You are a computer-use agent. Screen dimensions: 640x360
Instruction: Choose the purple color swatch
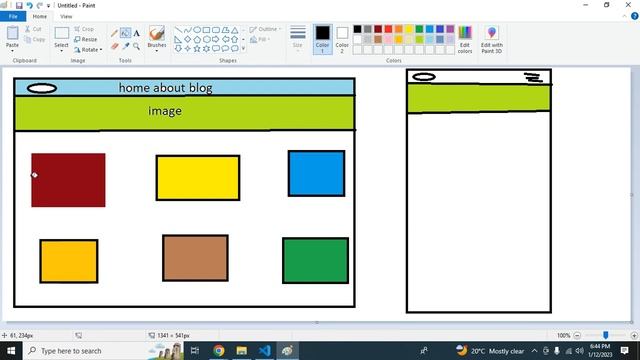tap(450, 29)
